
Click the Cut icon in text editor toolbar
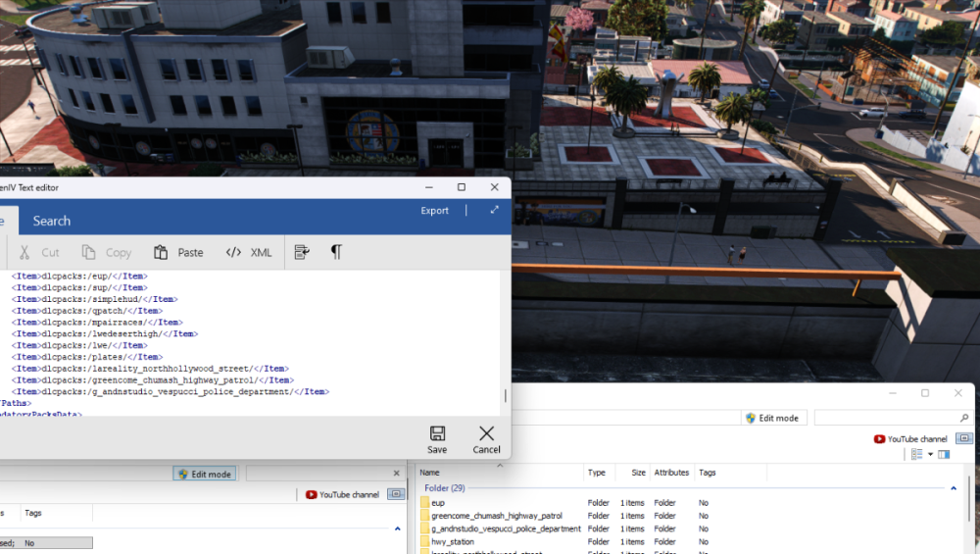click(24, 252)
